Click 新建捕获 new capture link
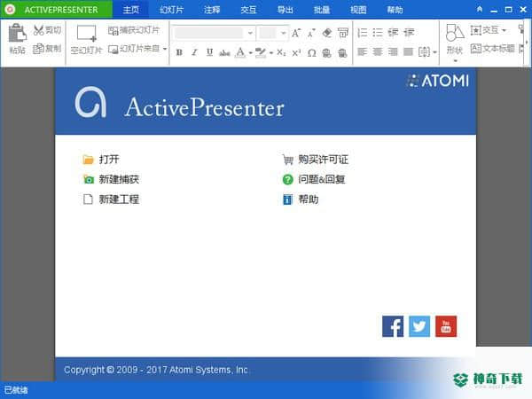This screenshot has width=532, height=399. (x=111, y=179)
